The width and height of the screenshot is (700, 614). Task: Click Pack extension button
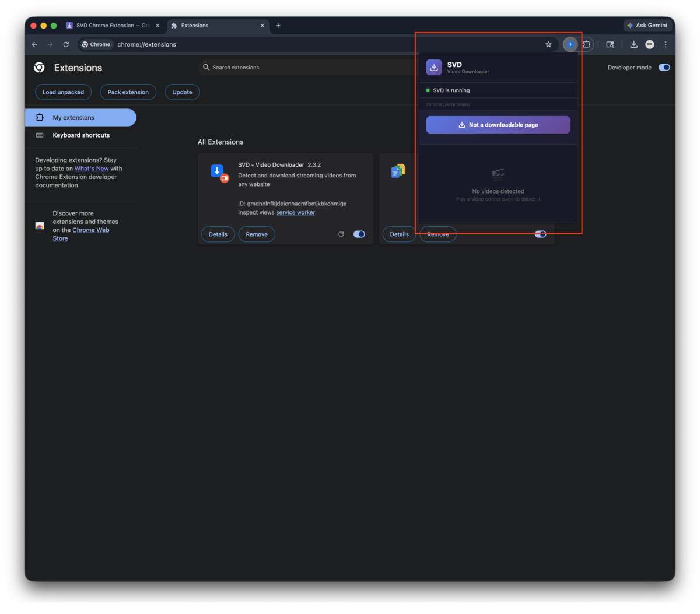tap(128, 92)
